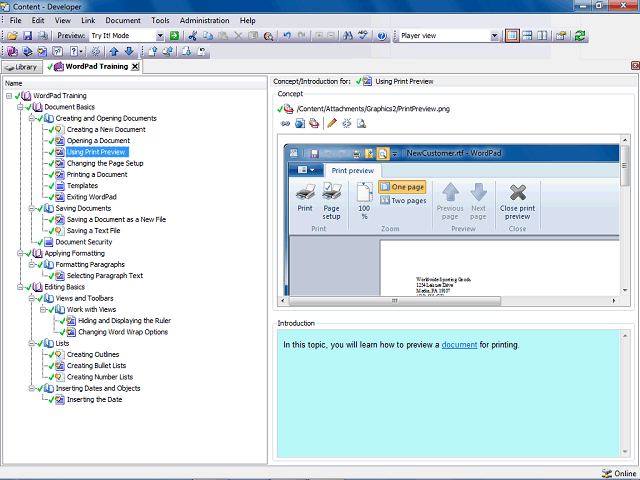This screenshot has width=640, height=480.
Task: Switch to the Library tab
Action: click(22, 67)
